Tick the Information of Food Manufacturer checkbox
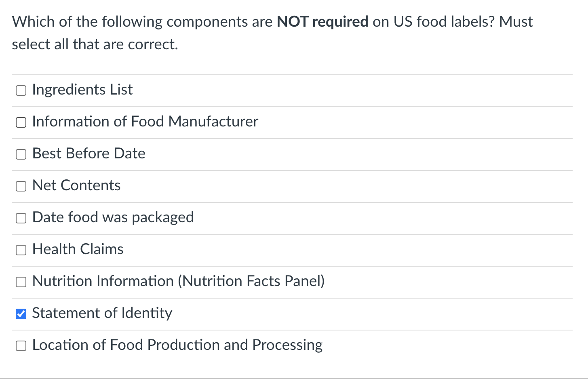The image size is (588, 381). (x=21, y=122)
